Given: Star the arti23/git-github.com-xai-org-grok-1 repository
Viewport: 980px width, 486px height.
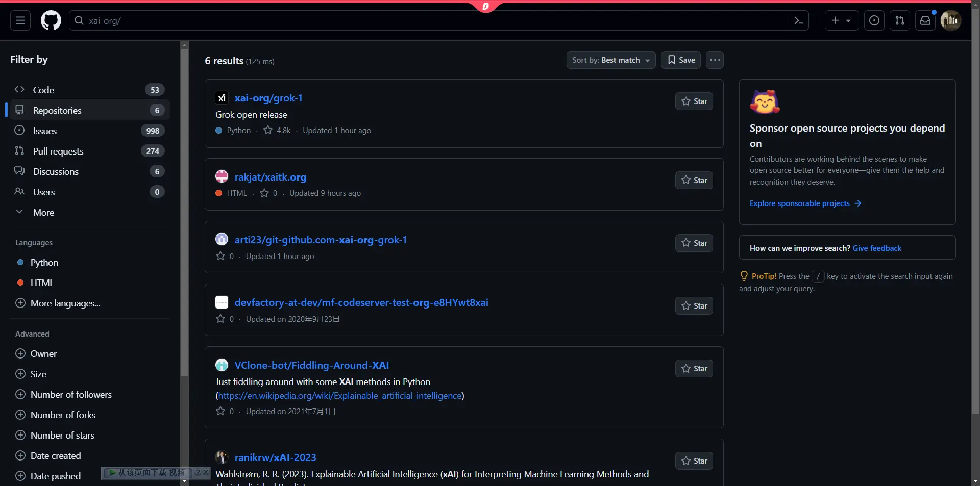Looking at the screenshot, I should (694, 243).
